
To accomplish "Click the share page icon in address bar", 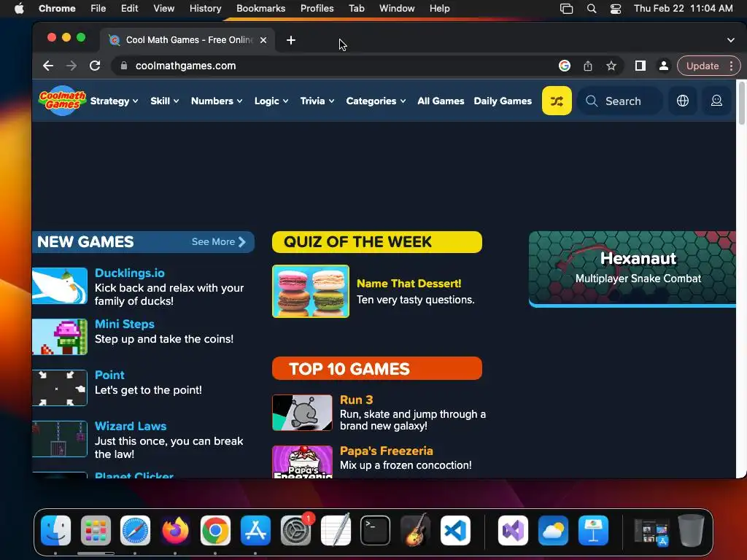I will point(588,66).
